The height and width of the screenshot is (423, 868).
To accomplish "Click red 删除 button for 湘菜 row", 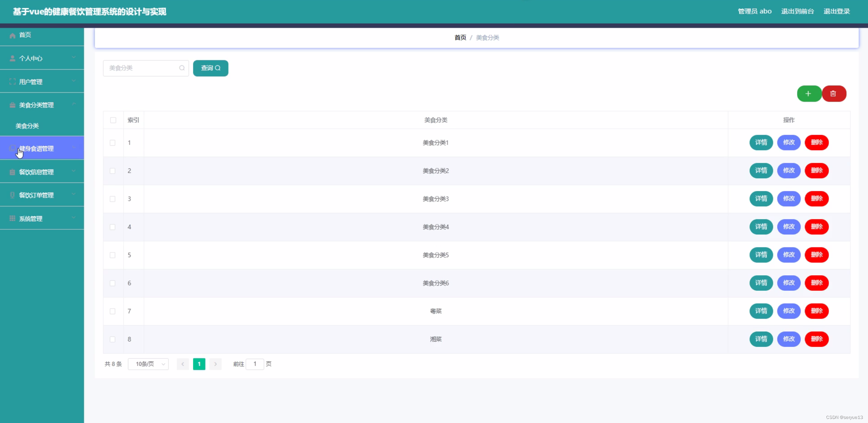I will (816, 339).
